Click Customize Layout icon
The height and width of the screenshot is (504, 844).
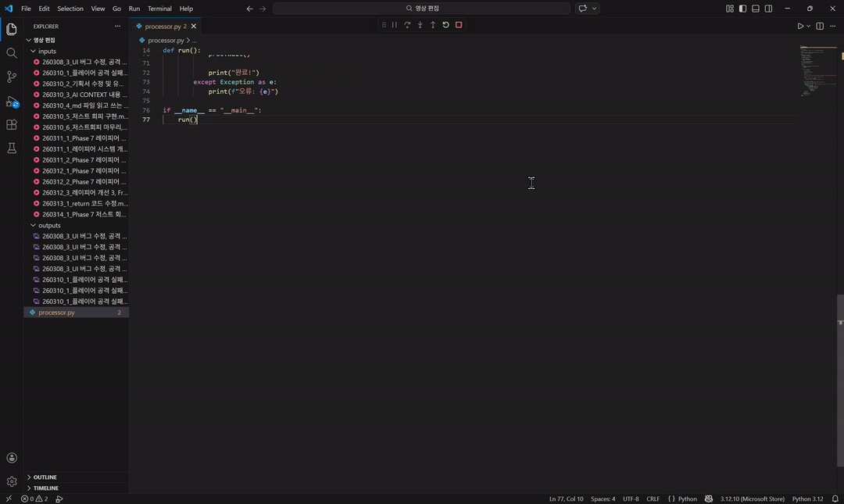pyautogui.click(x=730, y=9)
